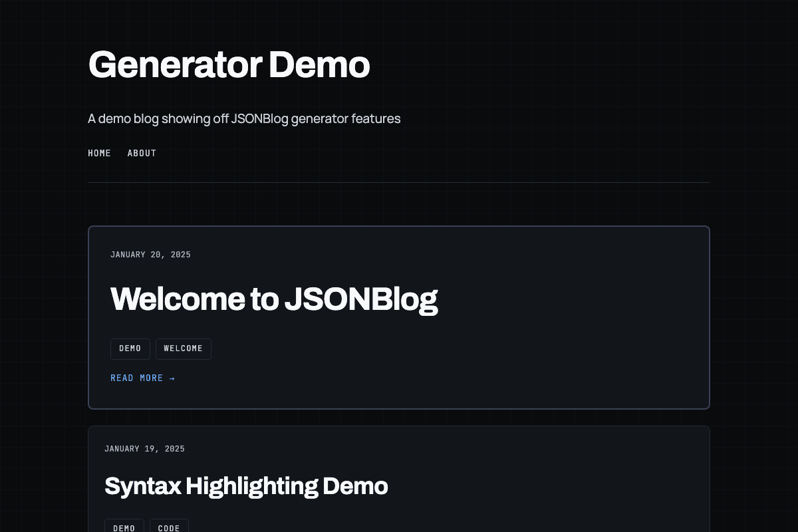Viewport: 798px width, 532px height.
Task: Open the Welcome to JSONBlog post title
Action: (273, 299)
